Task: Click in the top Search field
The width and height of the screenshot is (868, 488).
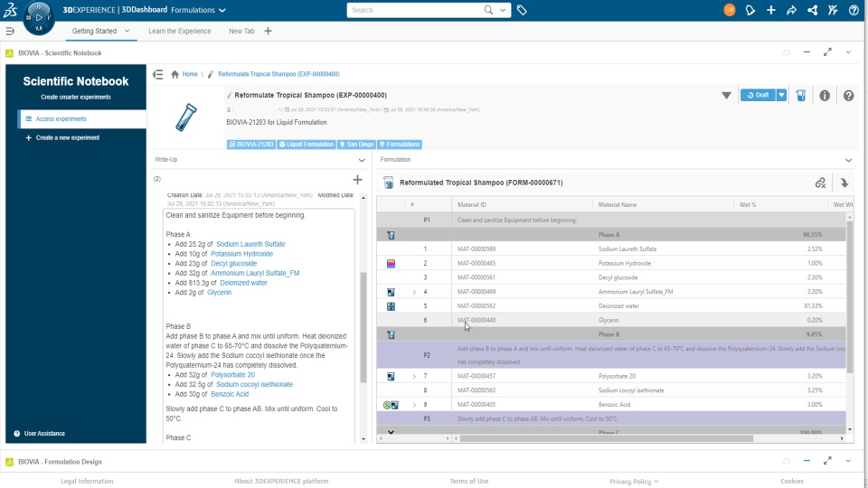Action: (415, 10)
